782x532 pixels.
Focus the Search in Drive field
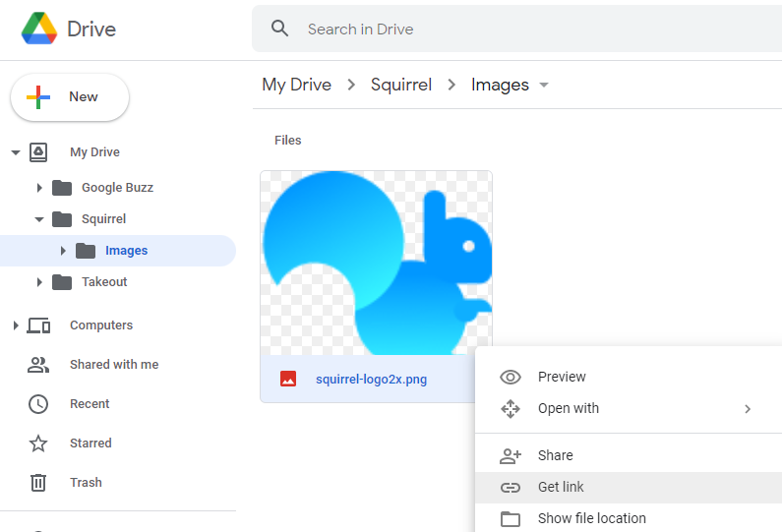pyautogui.click(x=516, y=29)
